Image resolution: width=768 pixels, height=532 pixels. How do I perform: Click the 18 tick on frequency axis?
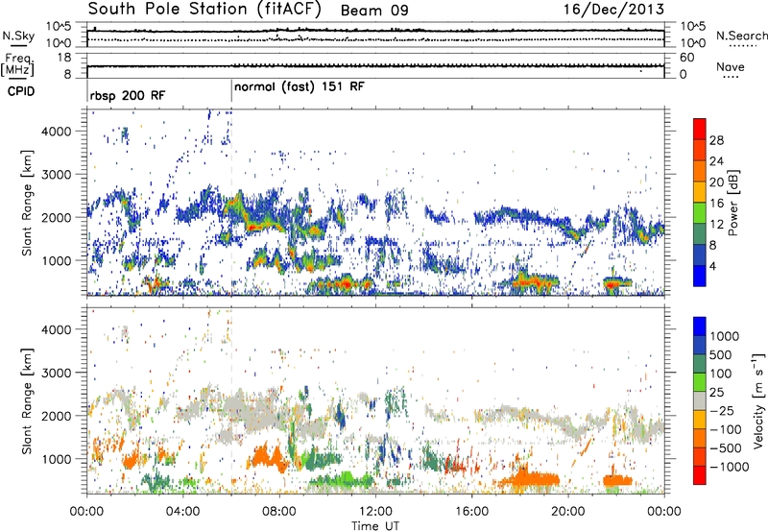tap(64, 58)
